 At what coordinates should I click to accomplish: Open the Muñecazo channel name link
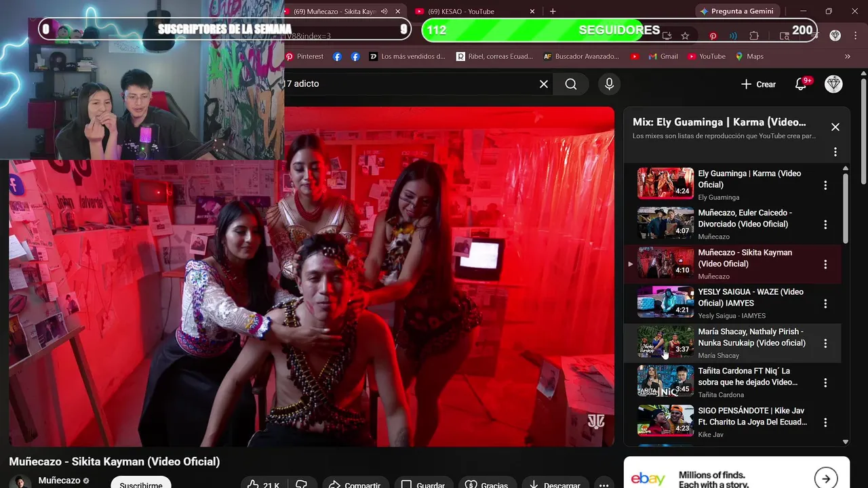(x=59, y=481)
